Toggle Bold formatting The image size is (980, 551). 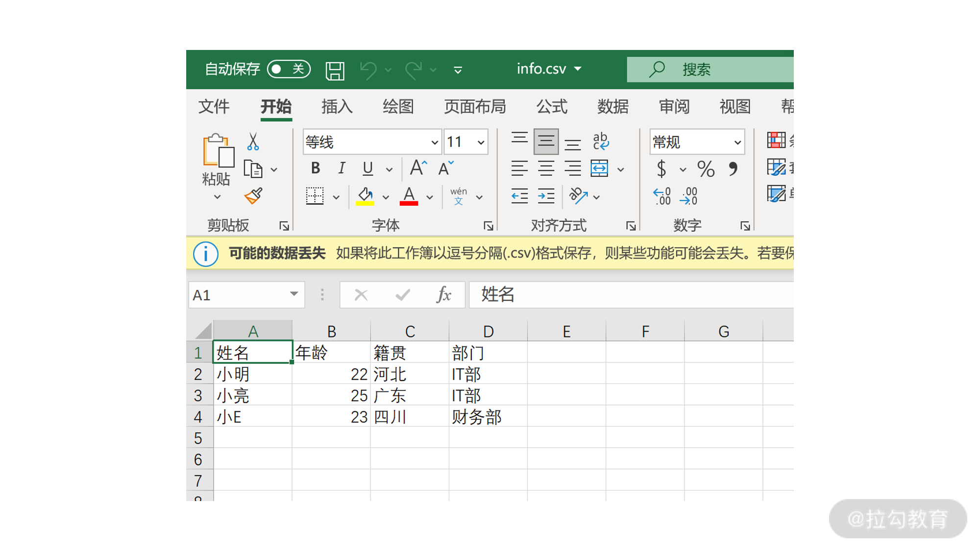(316, 168)
